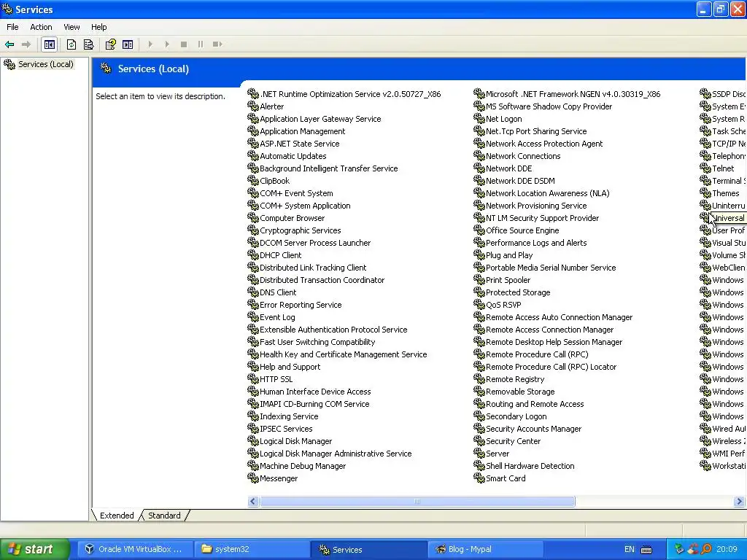Click the gear icon beside Smart Card

(x=479, y=478)
